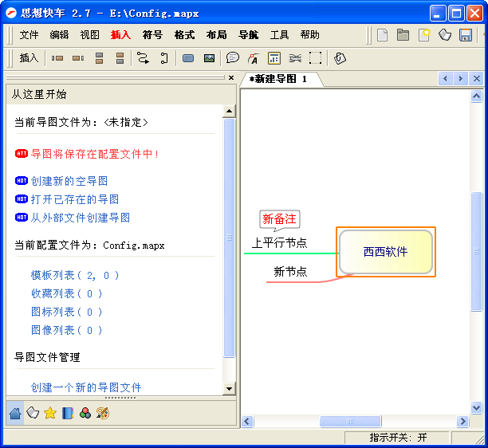Screen dimensions: 488x448
Task: Open the 符号 menu
Action: tap(152, 35)
